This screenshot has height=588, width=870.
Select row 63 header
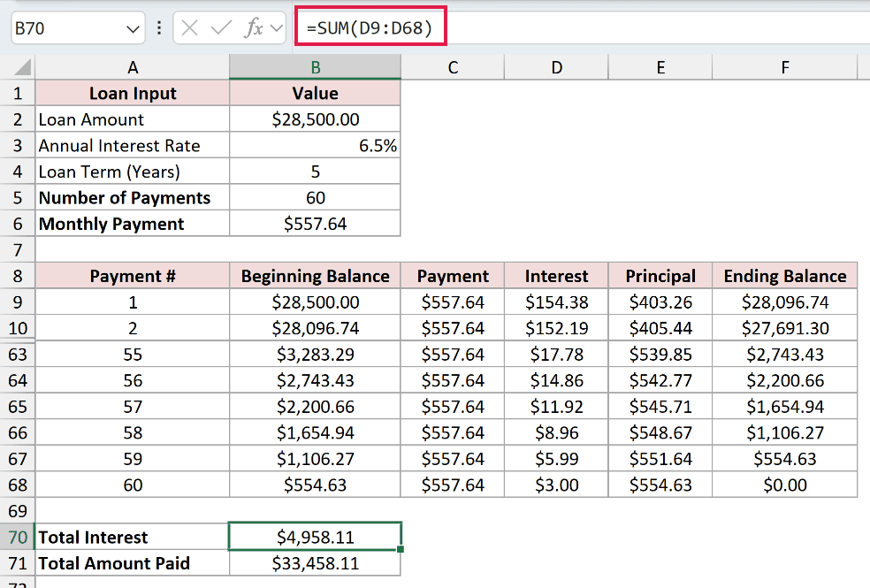pos(18,354)
